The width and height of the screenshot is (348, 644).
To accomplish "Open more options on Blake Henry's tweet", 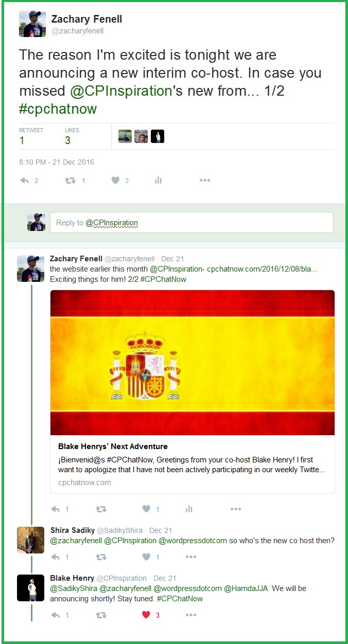I will [x=190, y=615].
